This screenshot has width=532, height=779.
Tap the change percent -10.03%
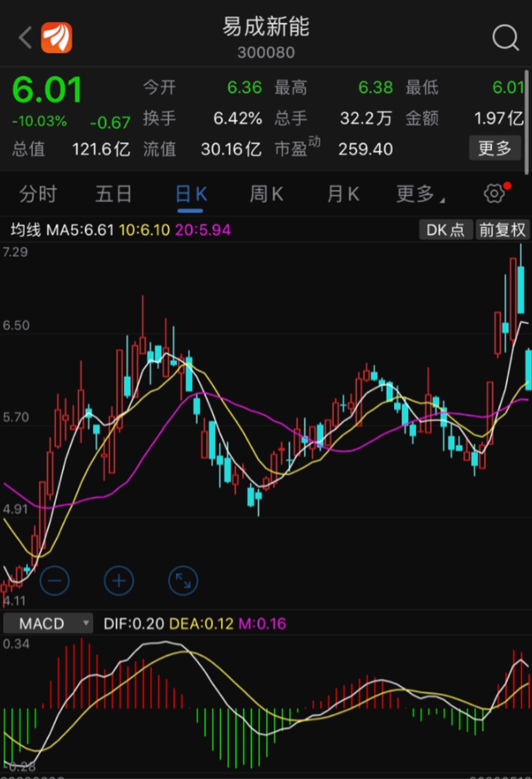[x=39, y=122]
